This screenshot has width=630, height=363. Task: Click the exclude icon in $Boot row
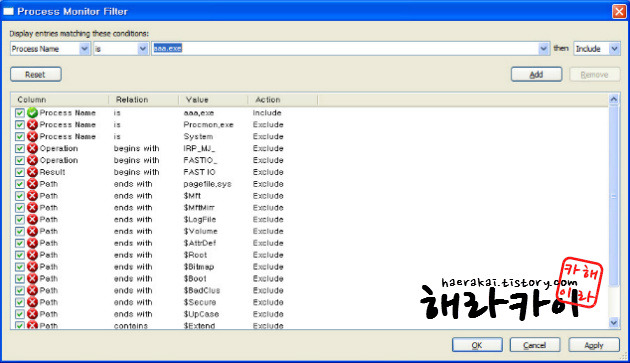coord(33,279)
